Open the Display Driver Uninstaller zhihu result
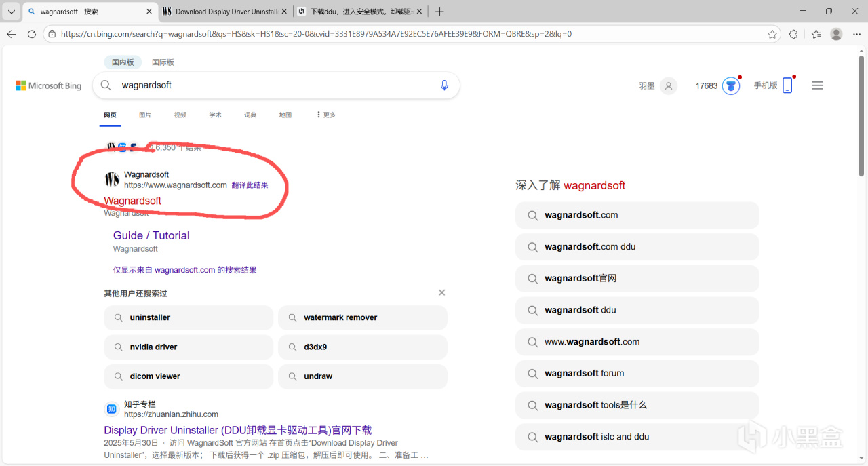 pos(238,430)
